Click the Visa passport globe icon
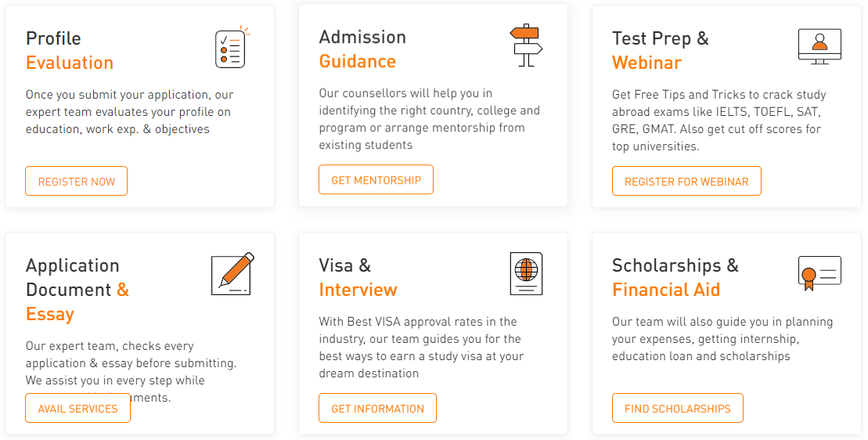 click(526, 273)
